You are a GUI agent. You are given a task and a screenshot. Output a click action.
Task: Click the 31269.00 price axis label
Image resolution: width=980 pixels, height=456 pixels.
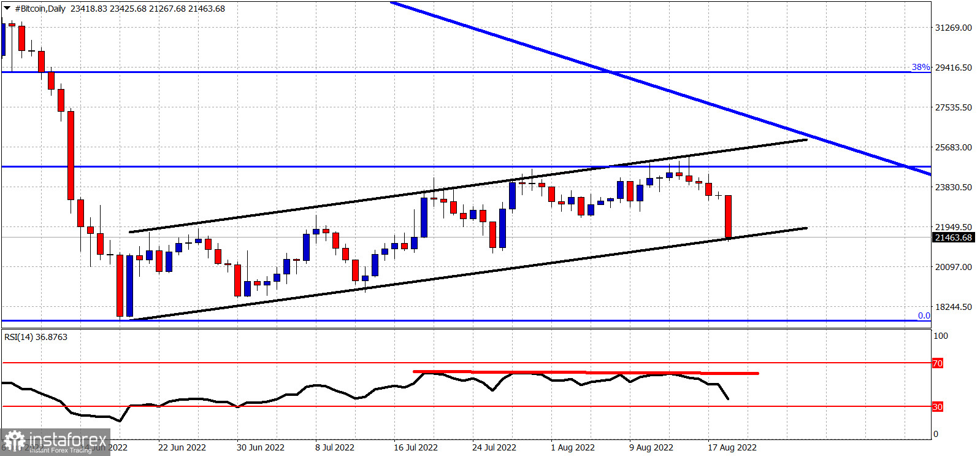[953, 28]
